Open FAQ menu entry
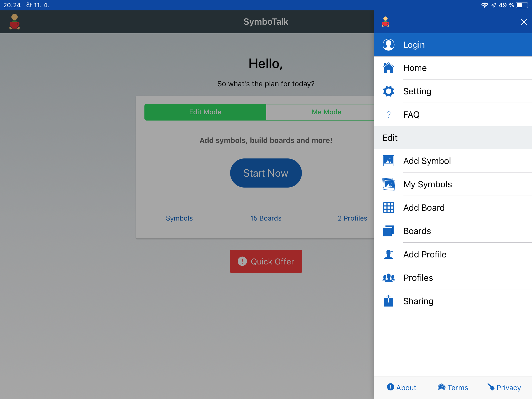 (453, 115)
